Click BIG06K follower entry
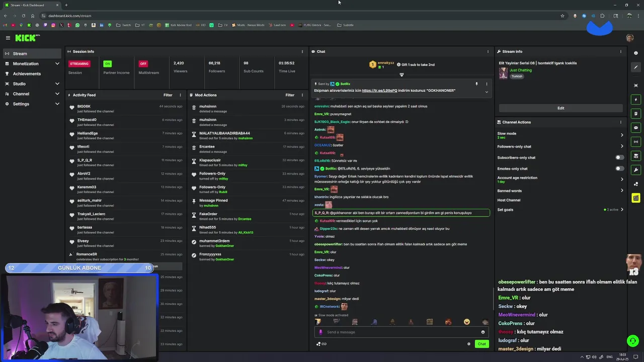 (x=127, y=109)
